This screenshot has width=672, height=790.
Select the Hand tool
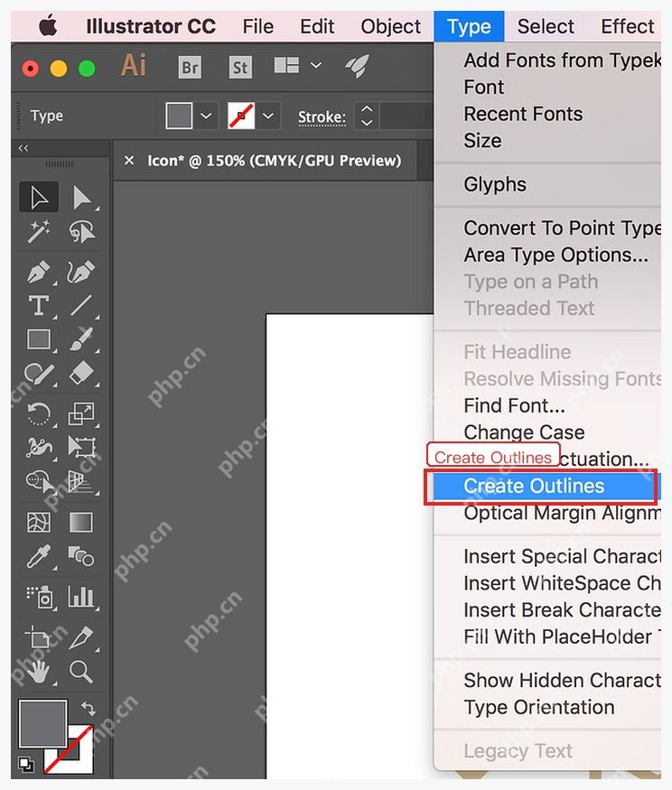click(38, 672)
